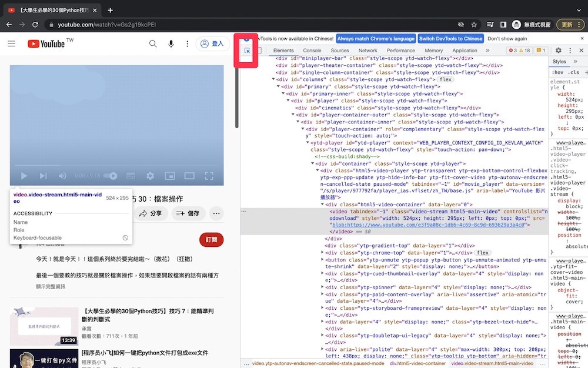Toggle :hov element state option
This screenshot has width=588, height=368.
pos(557,72)
